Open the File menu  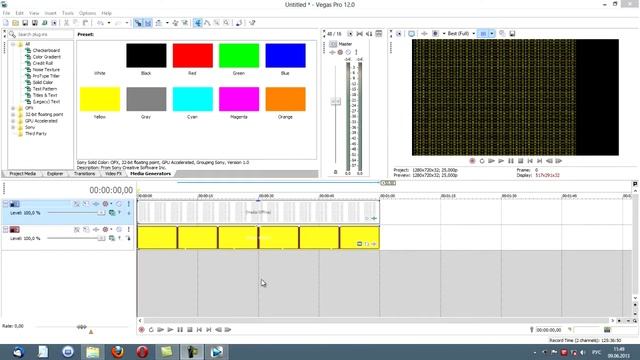(x=6, y=13)
